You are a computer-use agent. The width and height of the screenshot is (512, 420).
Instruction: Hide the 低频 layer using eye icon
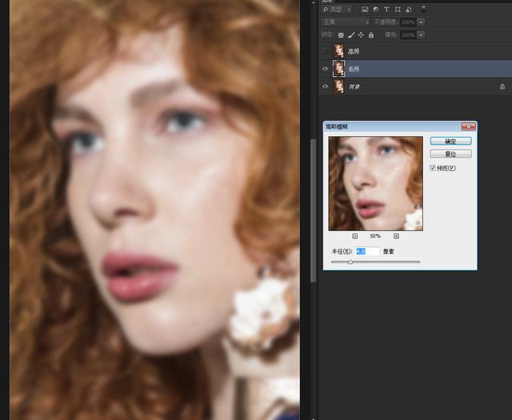(x=325, y=69)
